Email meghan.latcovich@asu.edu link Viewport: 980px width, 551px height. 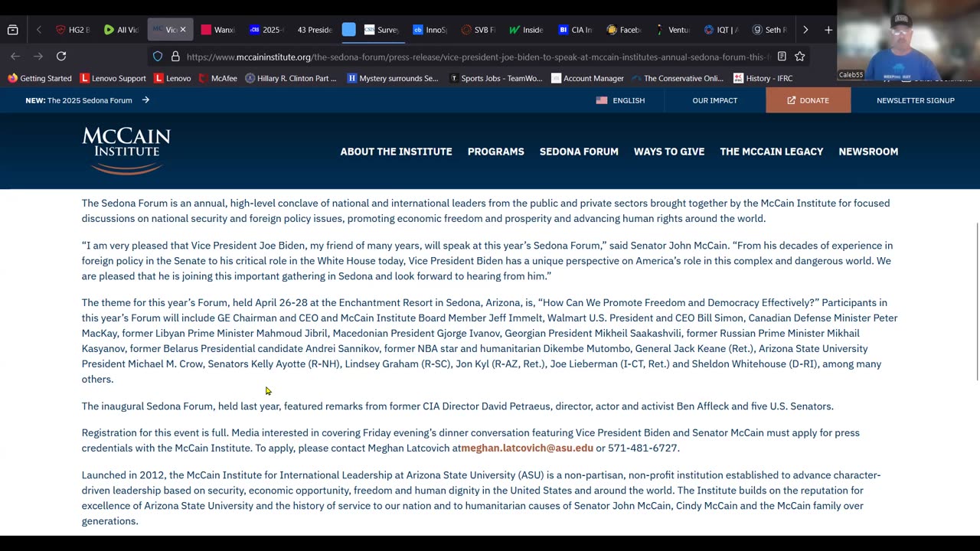(528, 448)
